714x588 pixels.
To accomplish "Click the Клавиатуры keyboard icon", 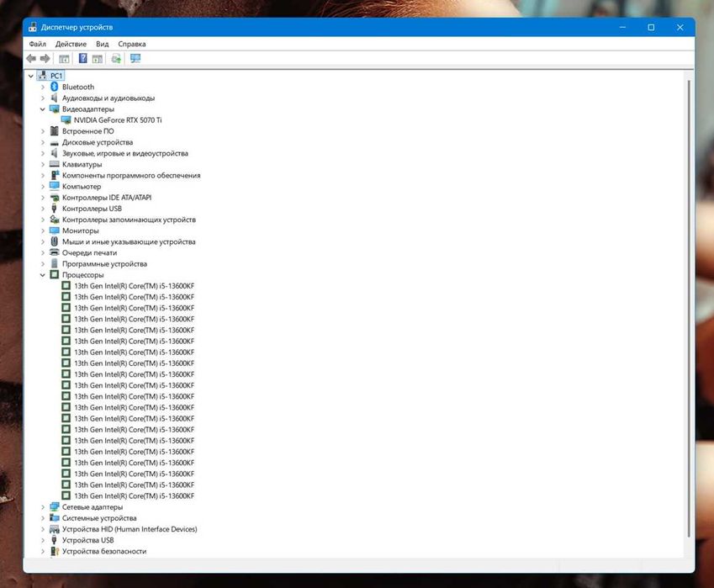I will coord(54,164).
